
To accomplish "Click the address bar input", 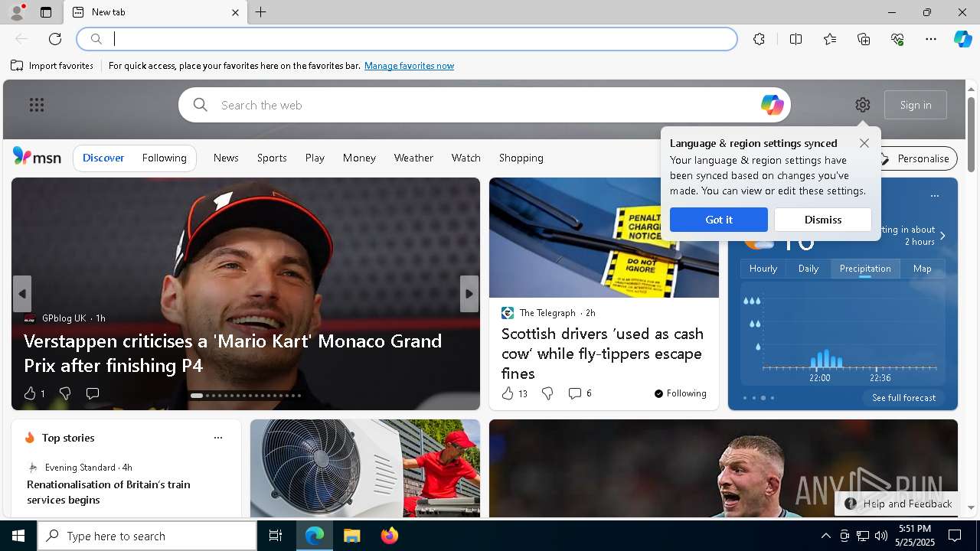I will pyautogui.click(x=407, y=39).
